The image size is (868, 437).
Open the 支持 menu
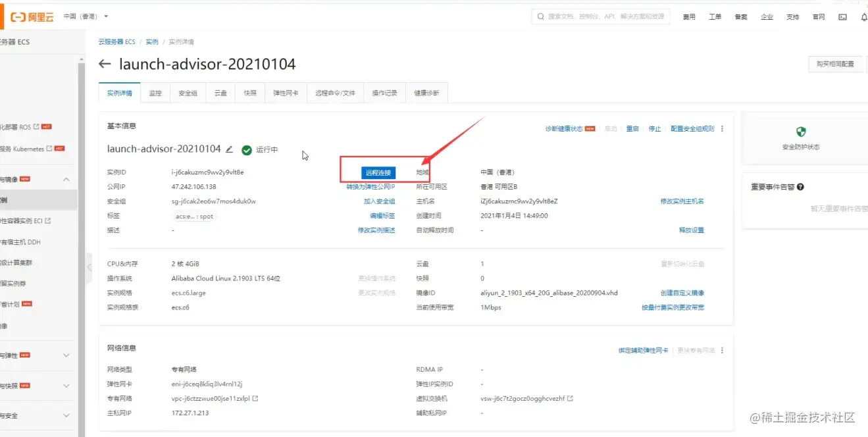click(793, 17)
